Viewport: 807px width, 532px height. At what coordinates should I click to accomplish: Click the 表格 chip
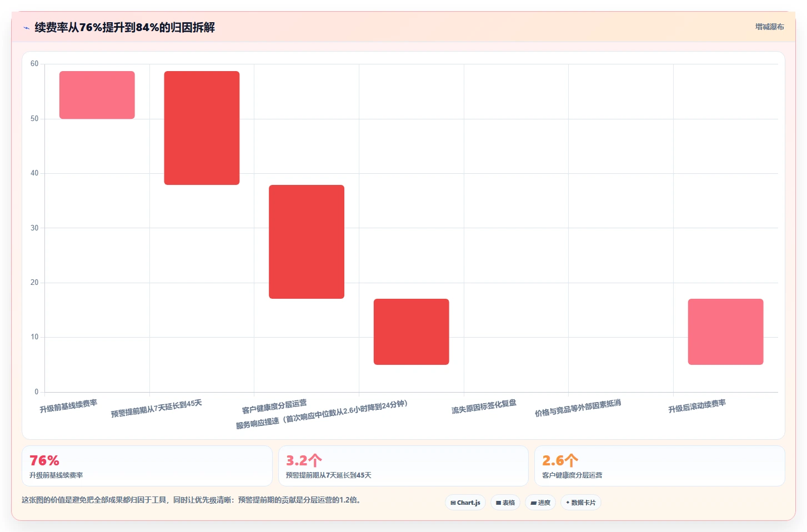[505, 503]
